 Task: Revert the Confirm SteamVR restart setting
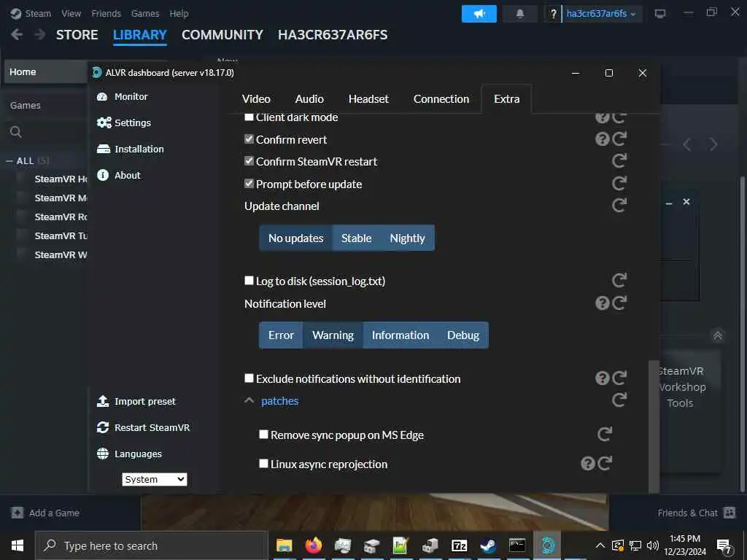tap(619, 161)
